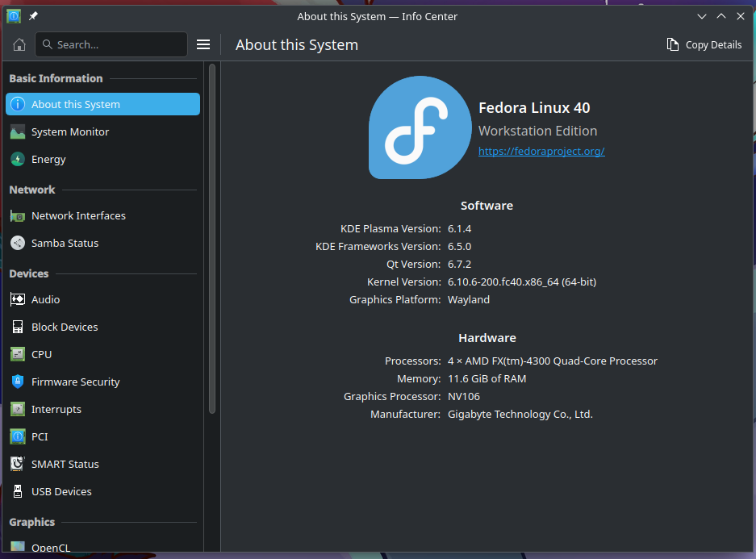This screenshot has height=559, width=756.
Task: Click the Copy Details button
Action: (704, 45)
